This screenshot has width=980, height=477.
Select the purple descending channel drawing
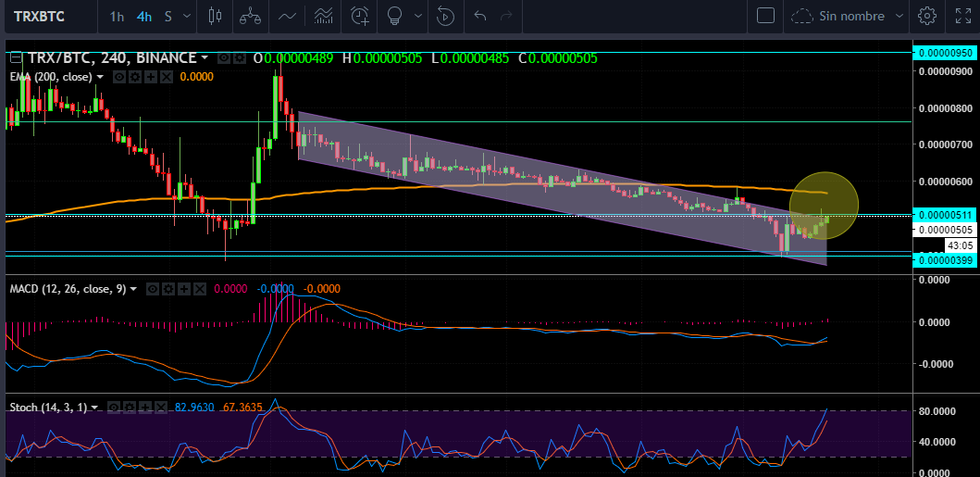(563, 187)
